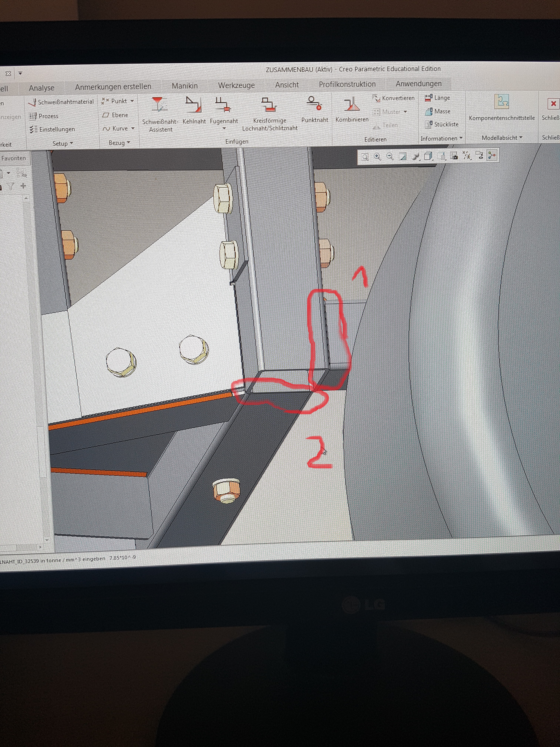
Task: Click the Teilen command
Action: (x=386, y=126)
